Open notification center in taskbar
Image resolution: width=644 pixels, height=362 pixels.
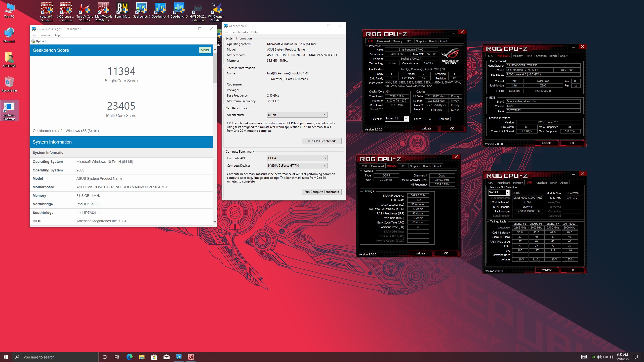tap(636, 357)
